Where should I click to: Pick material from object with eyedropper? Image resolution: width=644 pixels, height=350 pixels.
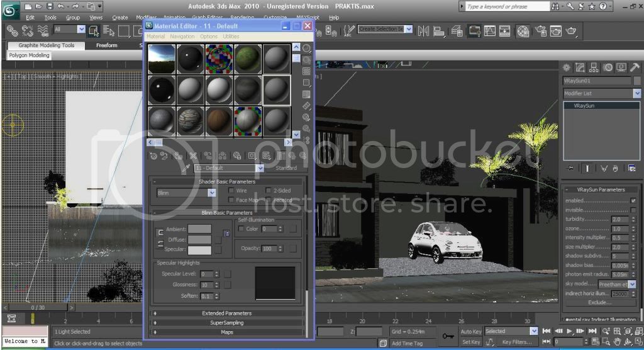click(x=186, y=168)
